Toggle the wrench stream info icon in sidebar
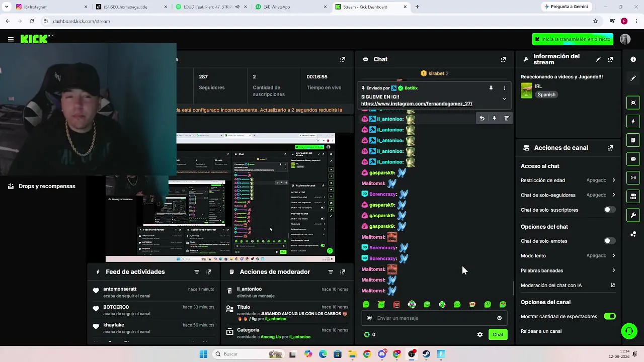The height and width of the screenshot is (362, 644). (x=633, y=215)
